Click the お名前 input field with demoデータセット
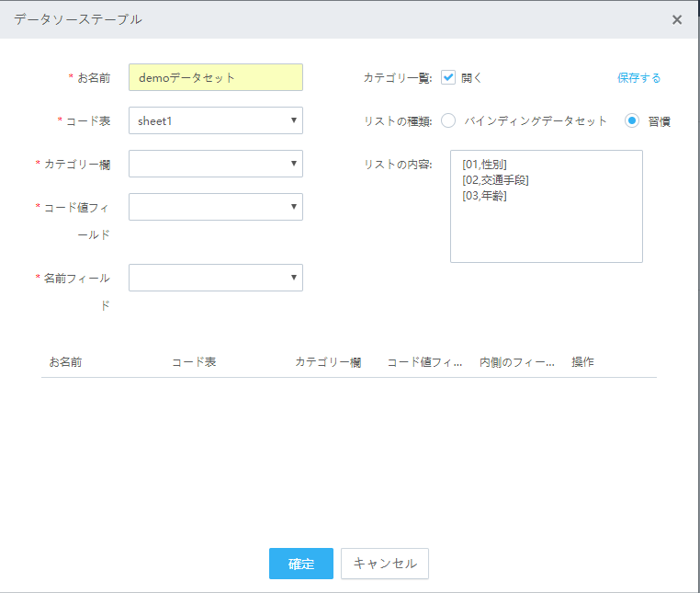Viewport: 700px width, 593px height. pyautogui.click(x=216, y=77)
